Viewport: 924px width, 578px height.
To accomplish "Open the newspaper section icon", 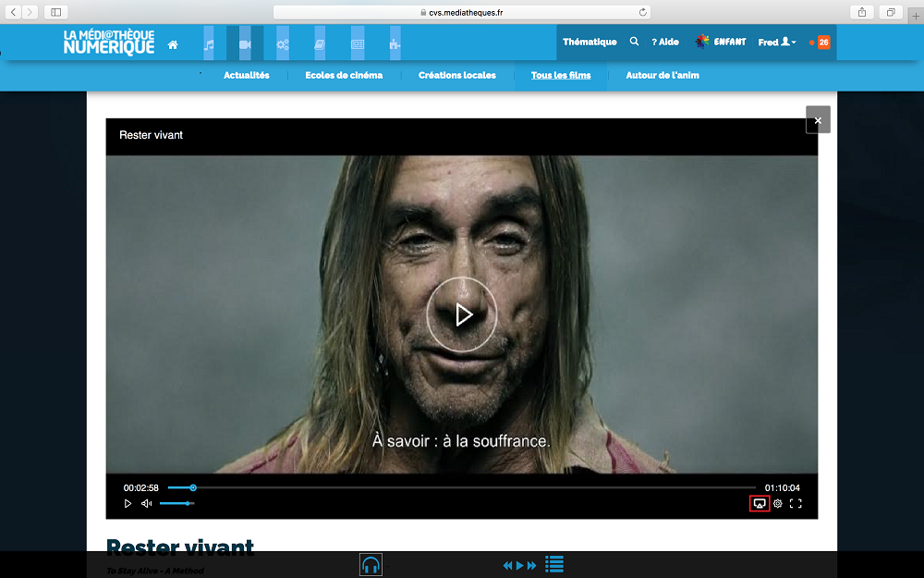I will tap(358, 43).
